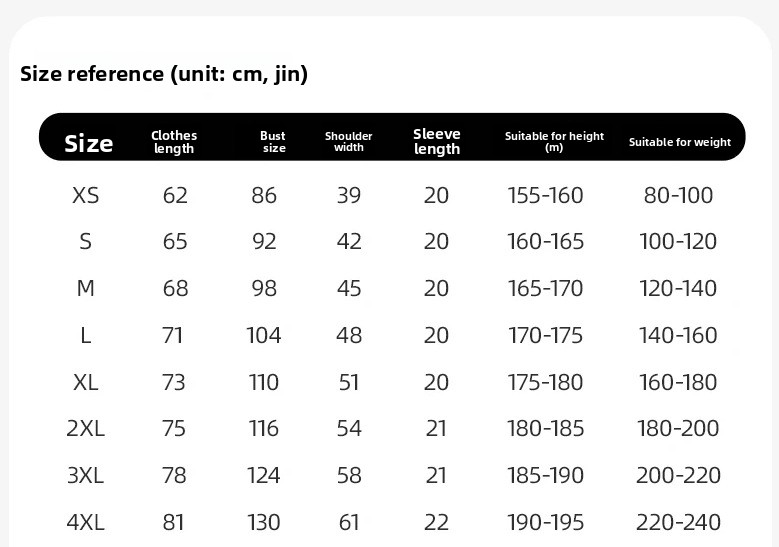Screen dimensions: 779x547
Task: Click the Sleeve length column header
Action: pos(437,141)
